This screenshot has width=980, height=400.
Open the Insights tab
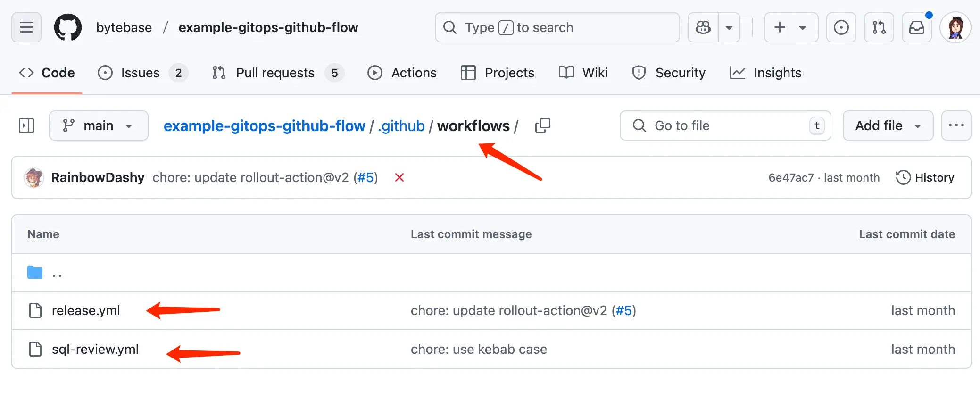[777, 73]
